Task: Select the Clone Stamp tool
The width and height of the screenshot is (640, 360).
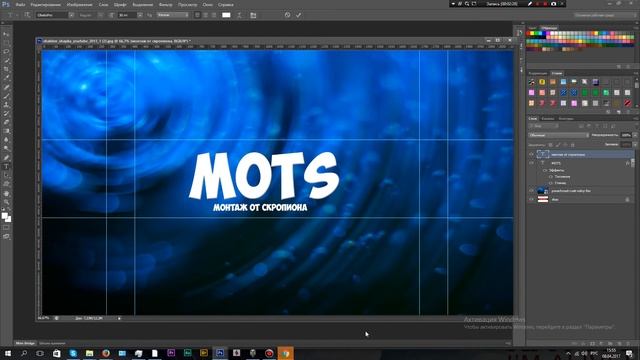Action: (x=6, y=104)
